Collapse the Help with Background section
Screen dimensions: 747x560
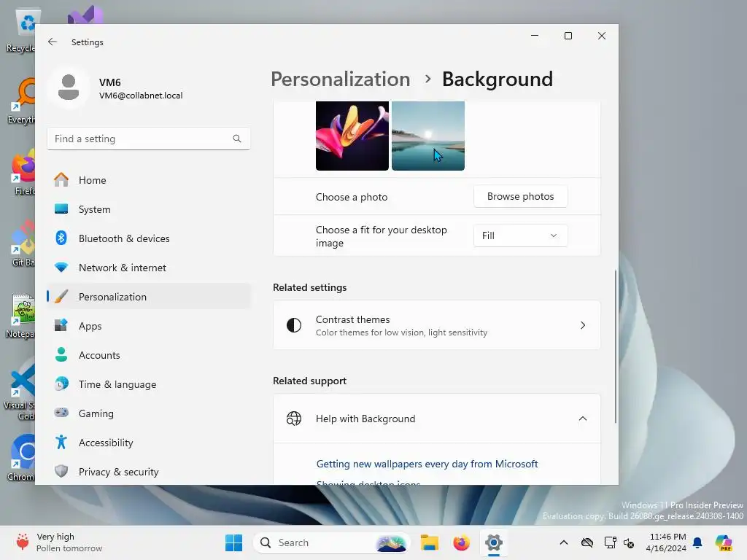pos(583,419)
